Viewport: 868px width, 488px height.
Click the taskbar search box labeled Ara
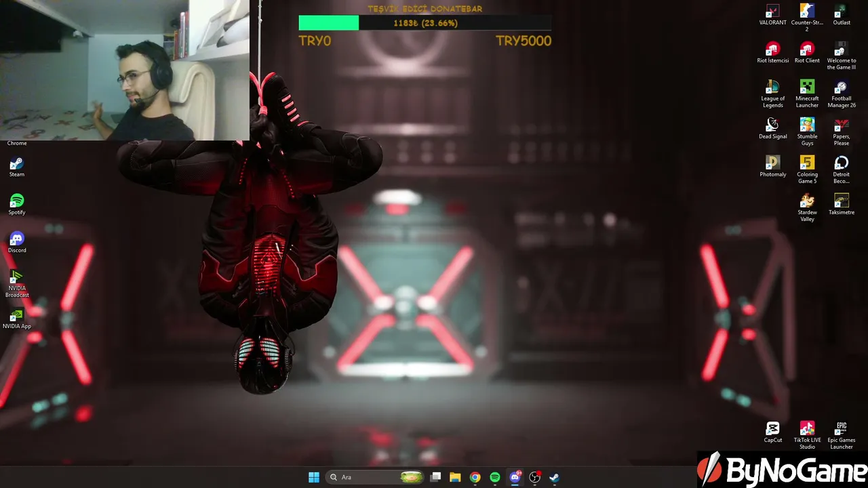[376, 477]
